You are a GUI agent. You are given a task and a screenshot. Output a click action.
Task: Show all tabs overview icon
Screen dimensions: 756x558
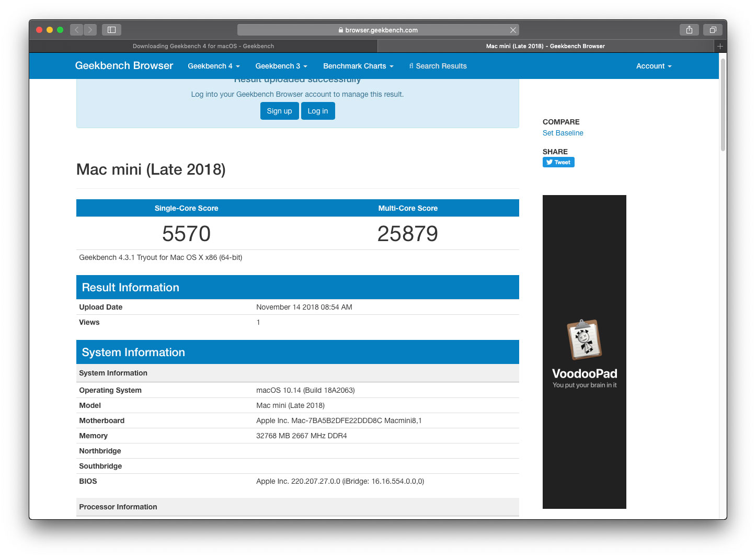[x=713, y=30]
